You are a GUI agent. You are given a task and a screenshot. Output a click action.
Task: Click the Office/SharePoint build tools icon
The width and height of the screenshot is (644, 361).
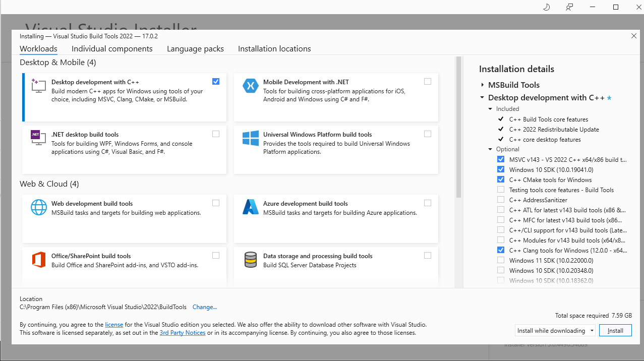(x=39, y=259)
